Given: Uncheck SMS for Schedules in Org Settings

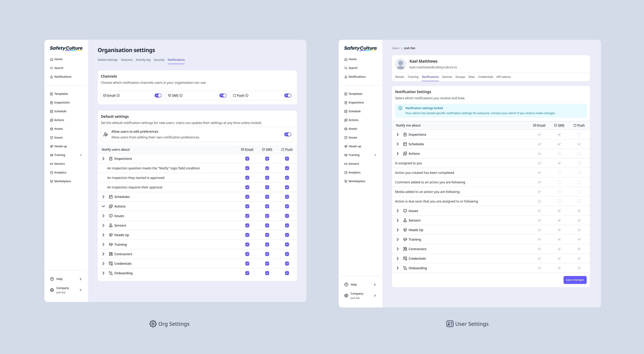Looking at the screenshot, I should click(267, 197).
